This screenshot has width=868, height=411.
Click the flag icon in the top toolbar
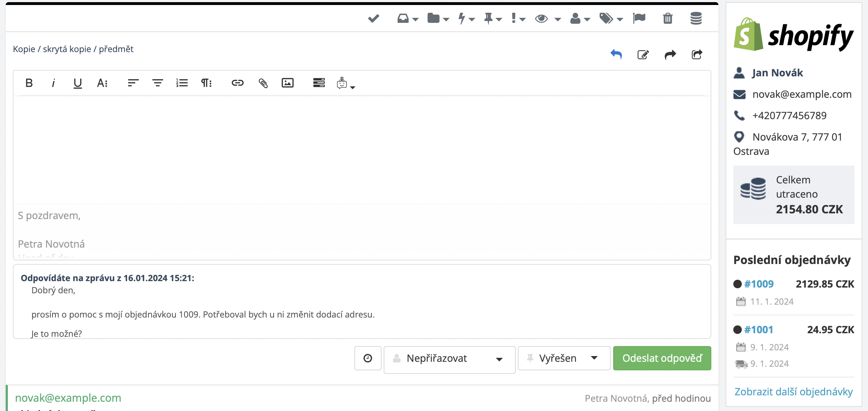pyautogui.click(x=639, y=18)
